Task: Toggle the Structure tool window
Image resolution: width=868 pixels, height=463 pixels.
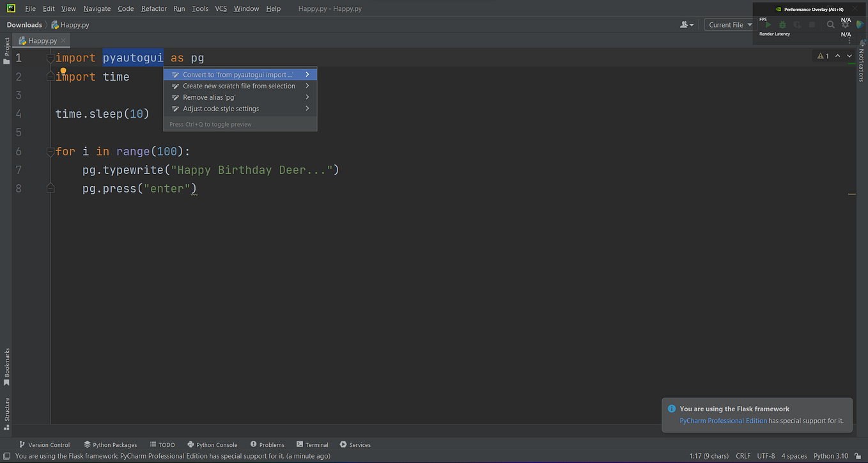Action: click(x=6, y=412)
